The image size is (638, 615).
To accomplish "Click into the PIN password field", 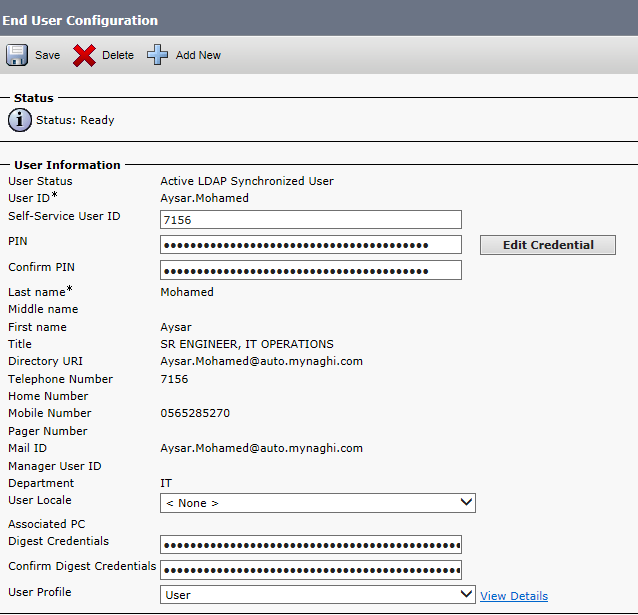I will (x=310, y=245).
